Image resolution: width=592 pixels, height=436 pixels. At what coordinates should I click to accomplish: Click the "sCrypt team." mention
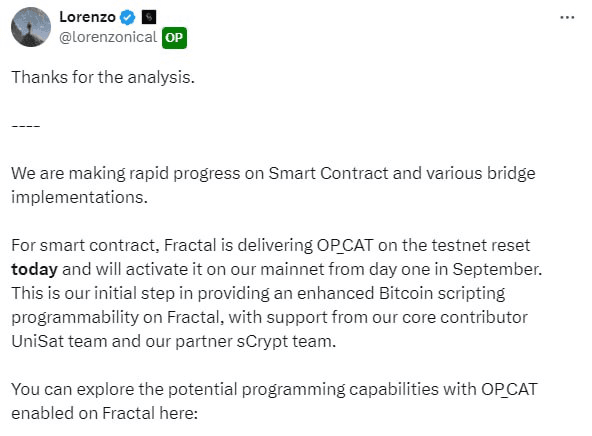coord(286,342)
